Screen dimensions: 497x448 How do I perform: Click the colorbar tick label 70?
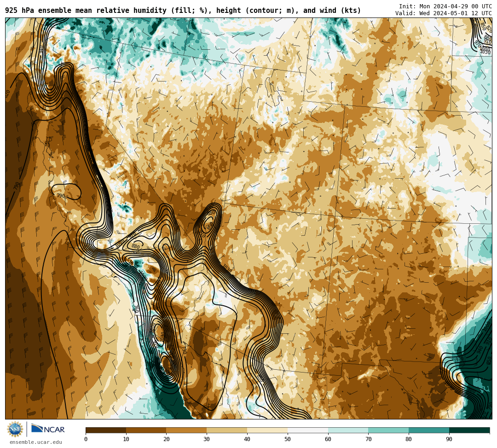[368, 439]
